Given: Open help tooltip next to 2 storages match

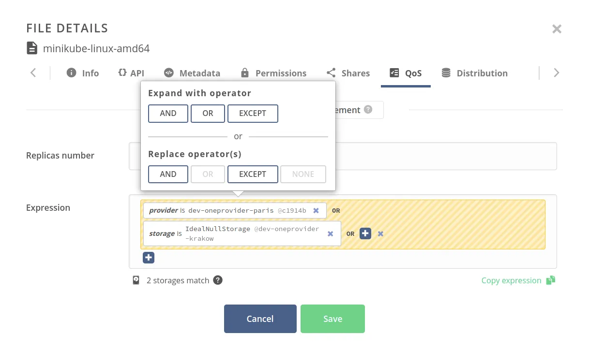Looking at the screenshot, I should (217, 280).
